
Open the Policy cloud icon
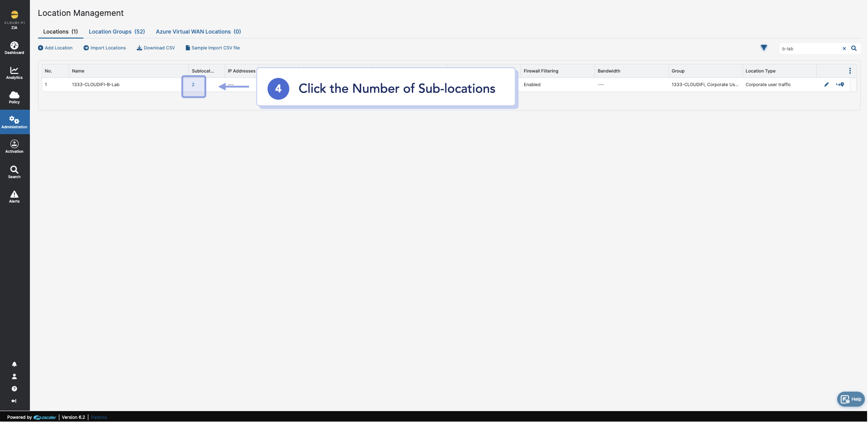(14, 97)
